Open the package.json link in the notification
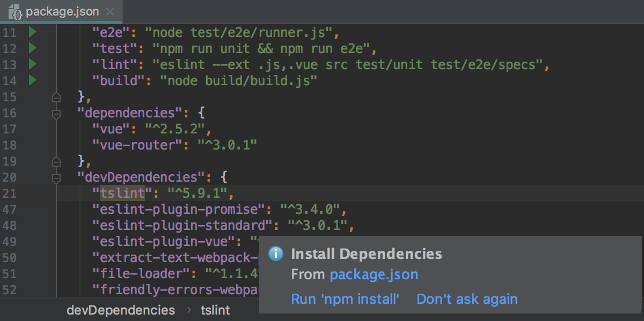644x321 pixels. coord(374,274)
